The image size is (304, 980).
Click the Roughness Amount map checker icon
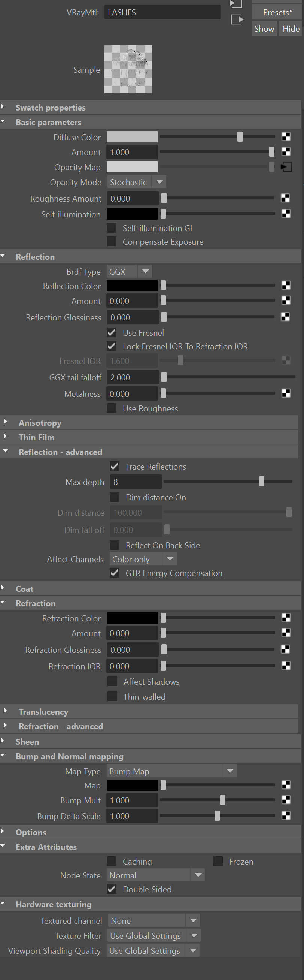[x=285, y=198]
